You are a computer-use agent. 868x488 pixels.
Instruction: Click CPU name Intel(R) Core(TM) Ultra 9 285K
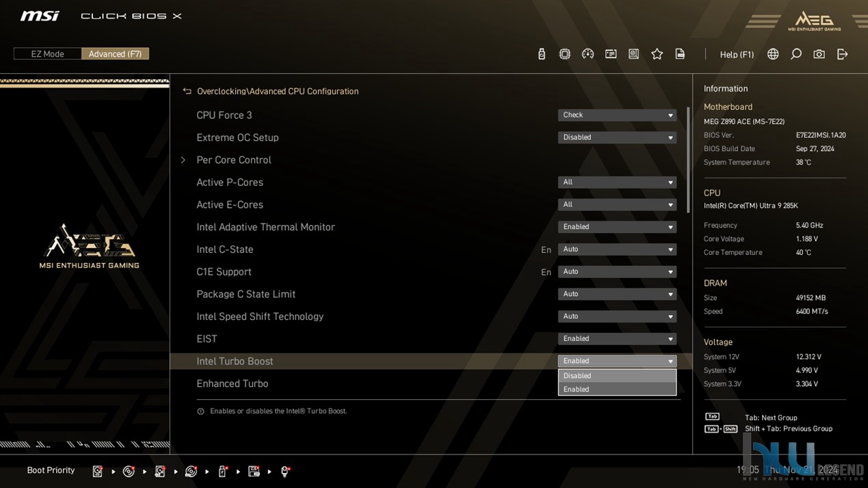coord(751,206)
